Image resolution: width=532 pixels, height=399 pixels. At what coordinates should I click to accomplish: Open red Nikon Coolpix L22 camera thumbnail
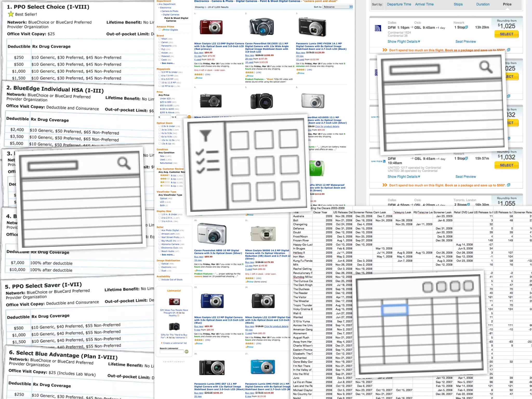pos(211,27)
